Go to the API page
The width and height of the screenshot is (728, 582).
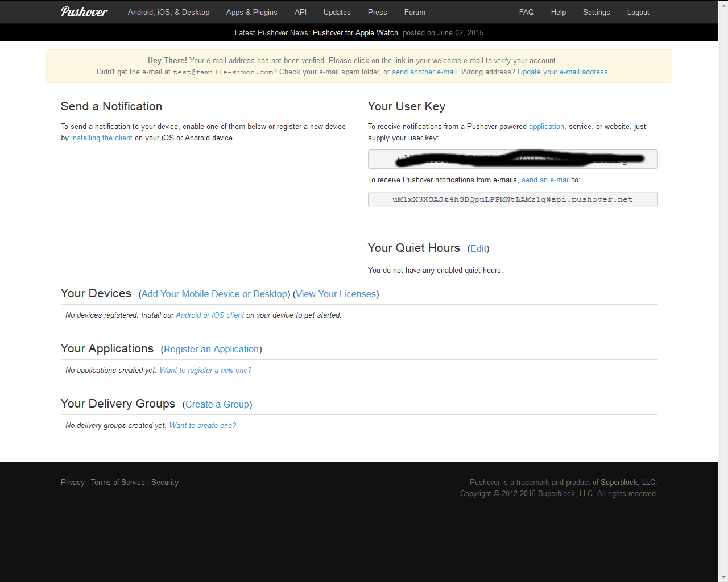click(300, 12)
